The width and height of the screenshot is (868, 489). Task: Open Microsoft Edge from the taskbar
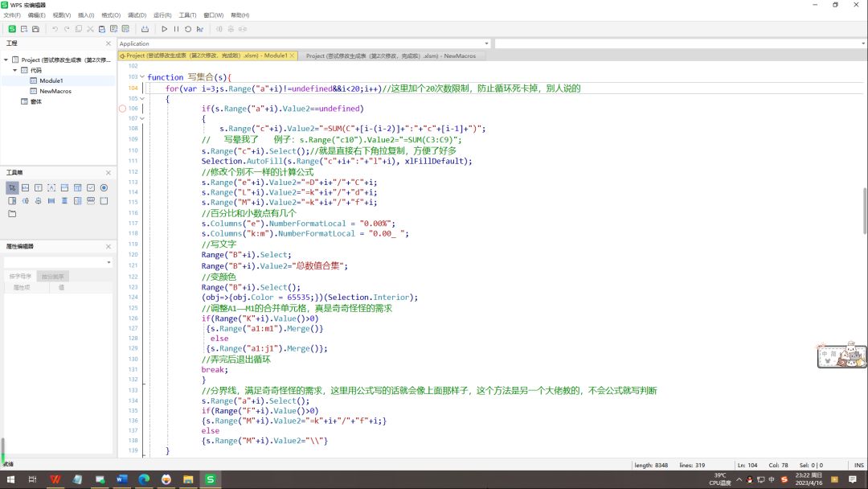144,479
